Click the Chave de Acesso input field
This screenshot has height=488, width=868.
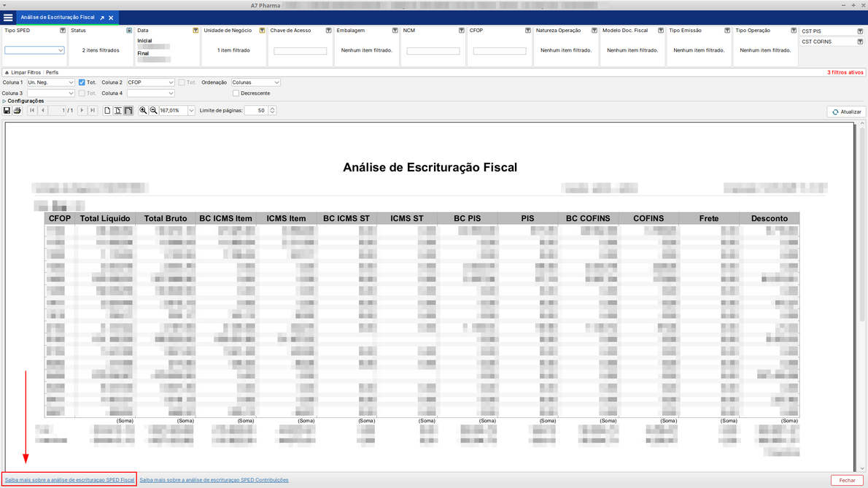tap(300, 51)
